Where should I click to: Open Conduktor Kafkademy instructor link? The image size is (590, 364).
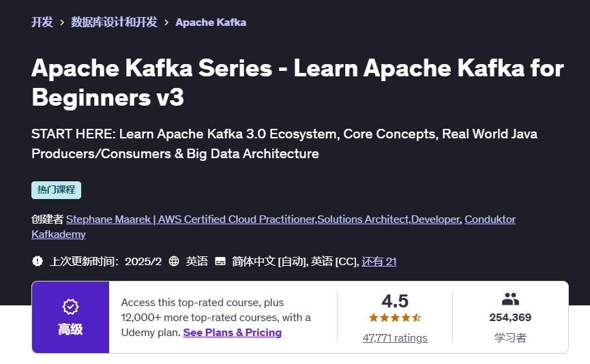tap(490, 219)
